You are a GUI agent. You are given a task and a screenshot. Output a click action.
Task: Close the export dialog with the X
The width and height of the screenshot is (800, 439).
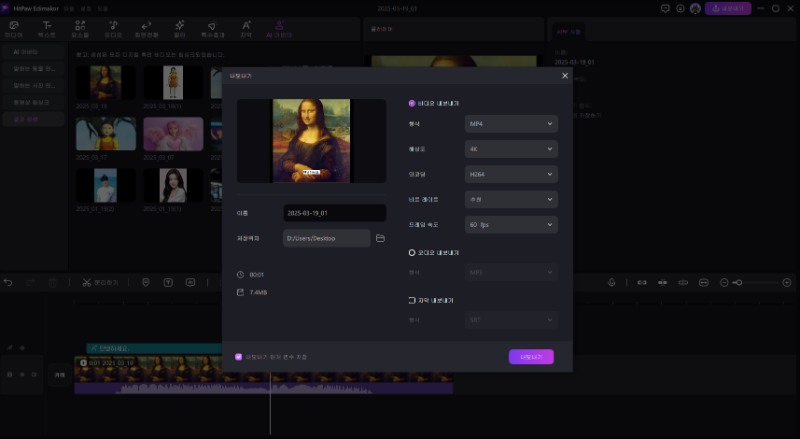[x=564, y=75]
